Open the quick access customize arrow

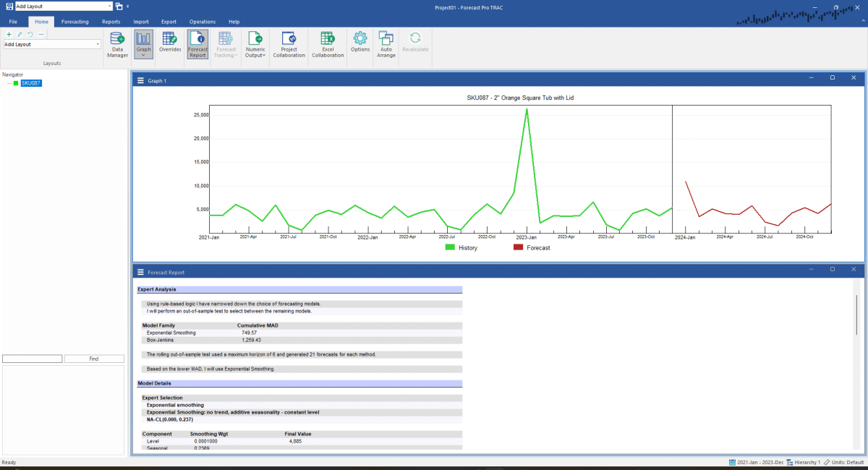click(x=127, y=6)
